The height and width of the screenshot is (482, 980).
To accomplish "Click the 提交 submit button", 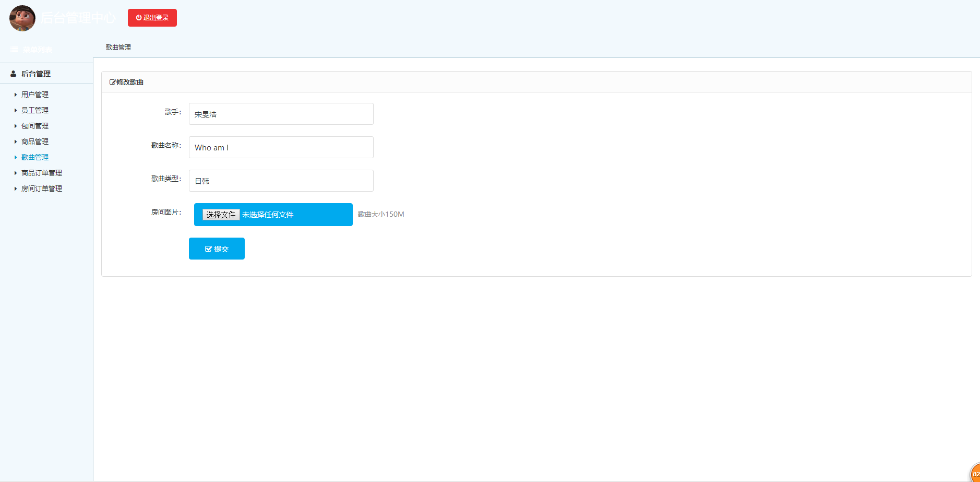I will [x=217, y=249].
